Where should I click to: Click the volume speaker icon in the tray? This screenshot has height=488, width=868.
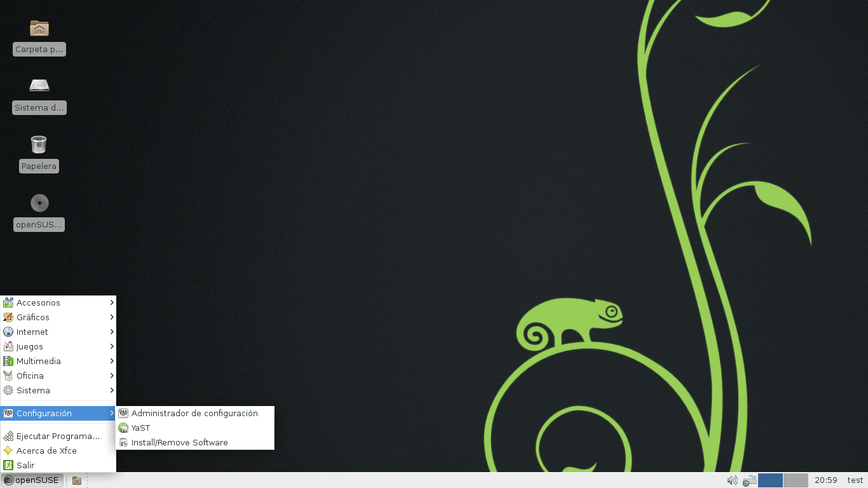pyautogui.click(x=732, y=480)
